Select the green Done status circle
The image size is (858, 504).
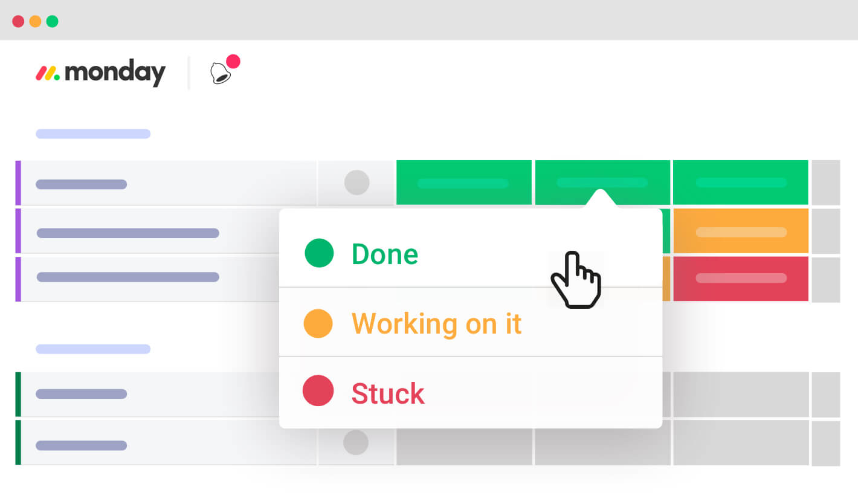pos(319,253)
